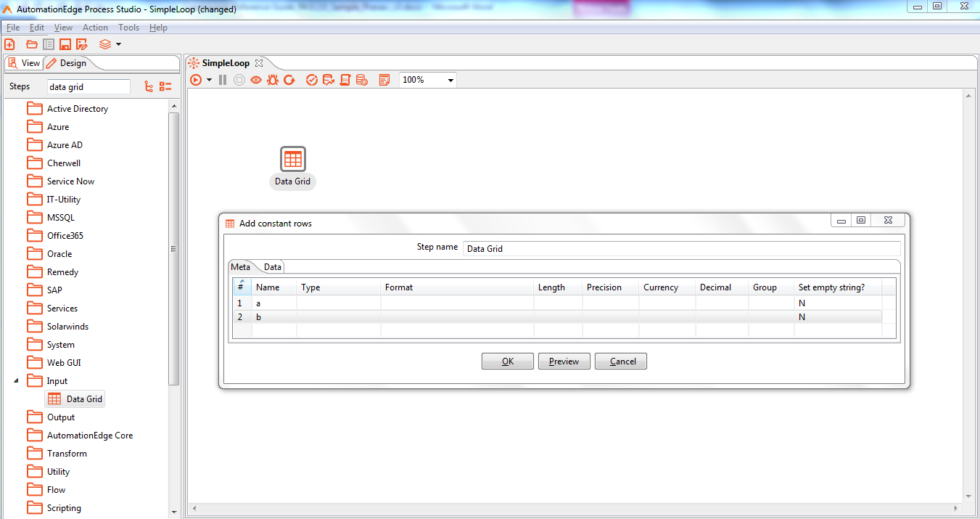
Task: Replay the workflow with circular arrow icon
Action: [289, 80]
